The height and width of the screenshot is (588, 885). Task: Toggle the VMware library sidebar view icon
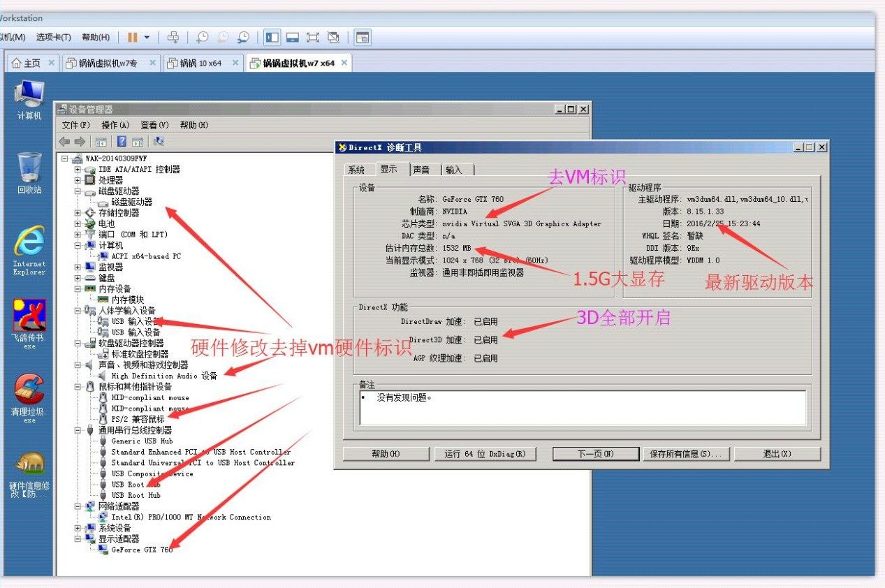pyautogui.click(x=272, y=37)
